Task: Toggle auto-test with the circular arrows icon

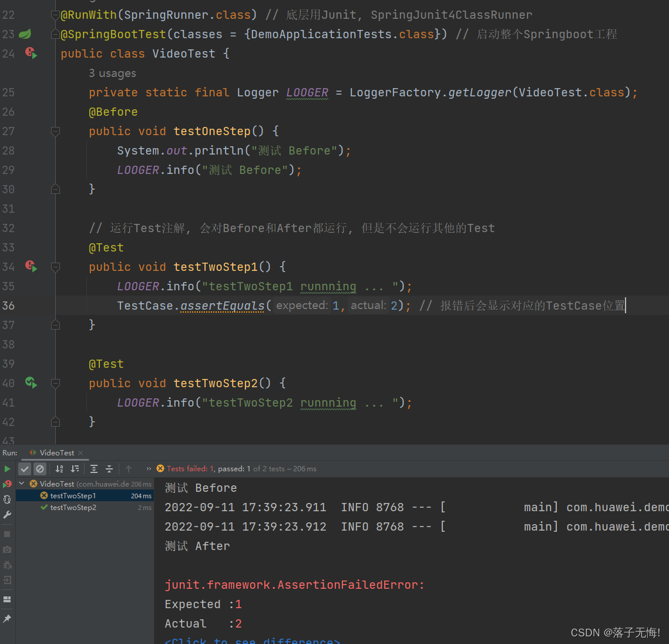Action: click(7, 499)
